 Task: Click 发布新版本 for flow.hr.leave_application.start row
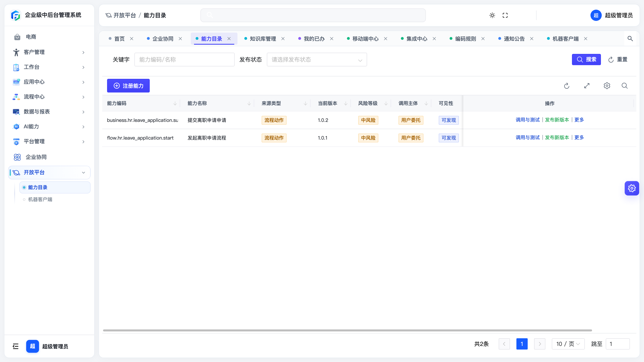(557, 137)
